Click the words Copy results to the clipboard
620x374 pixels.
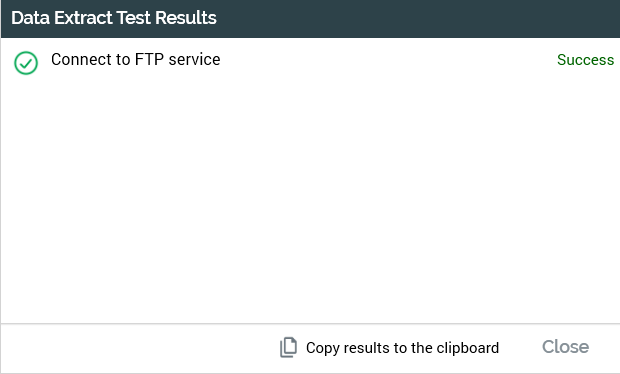tap(403, 348)
